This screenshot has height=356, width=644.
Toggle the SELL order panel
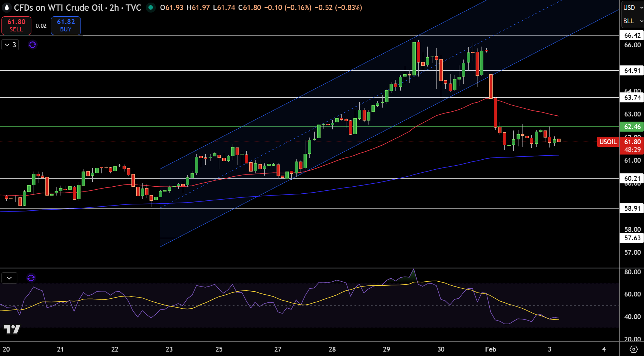(x=16, y=26)
